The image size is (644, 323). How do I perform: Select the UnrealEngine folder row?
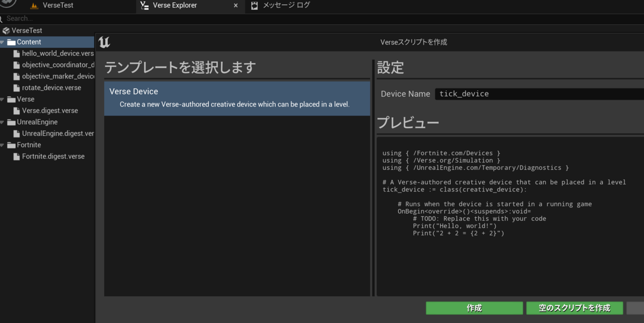(47, 122)
